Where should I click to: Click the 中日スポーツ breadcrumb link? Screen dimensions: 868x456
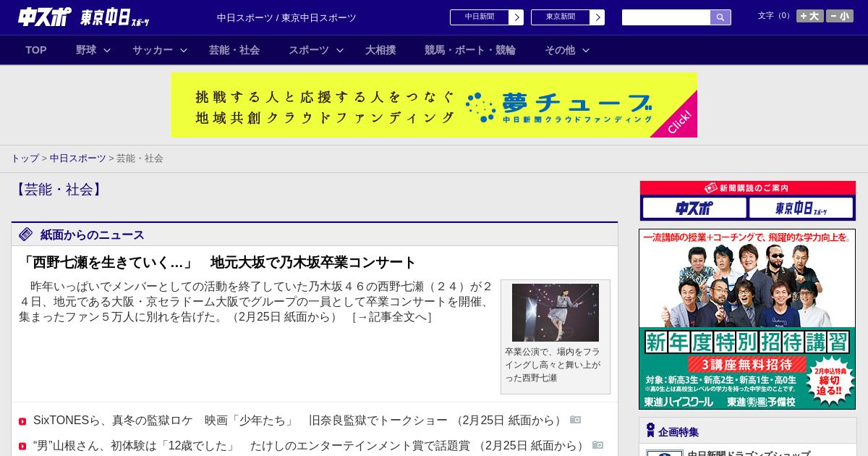click(78, 159)
